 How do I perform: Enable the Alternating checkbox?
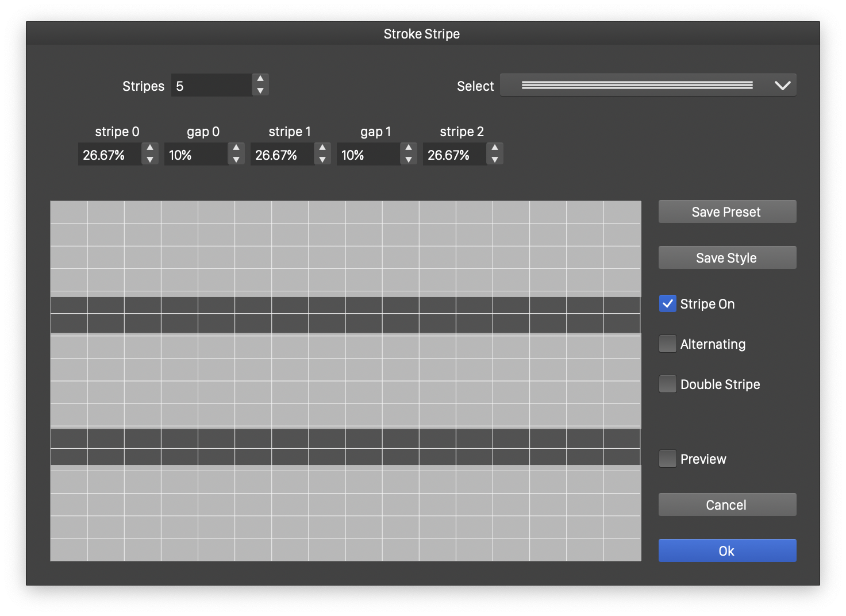(668, 344)
